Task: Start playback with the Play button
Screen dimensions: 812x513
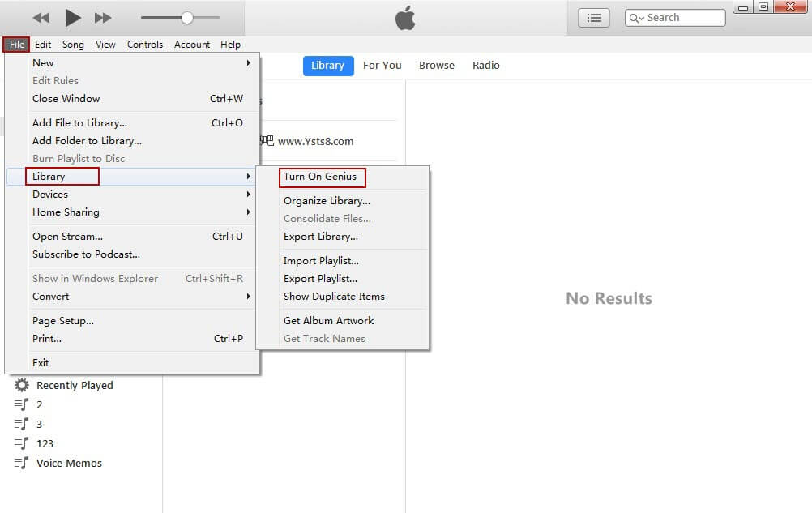Action: 72,18
